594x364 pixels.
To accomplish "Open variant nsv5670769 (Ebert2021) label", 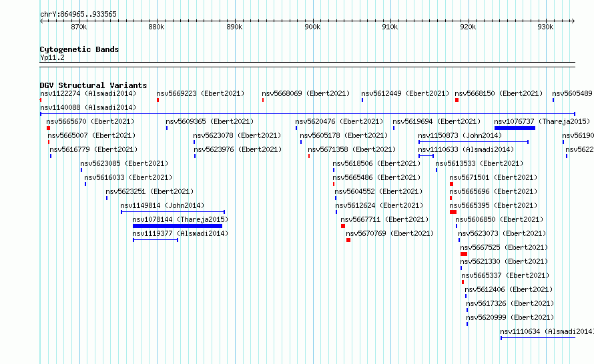I will pos(389,233).
